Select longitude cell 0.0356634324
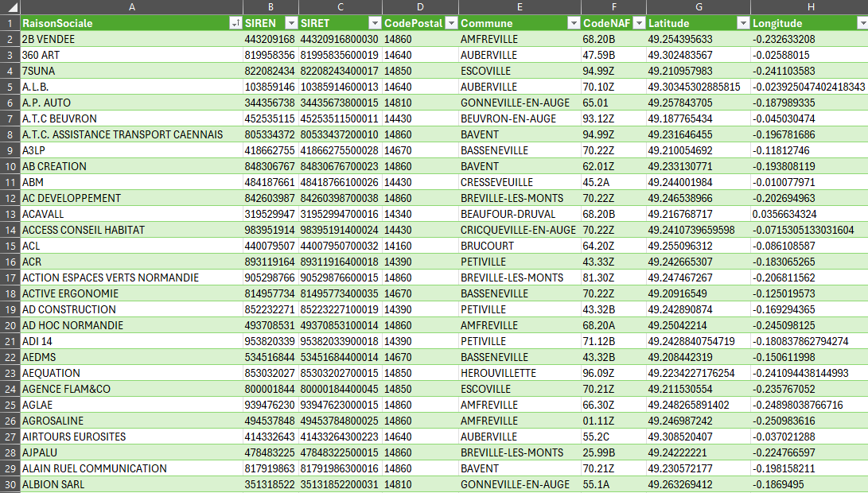The width and height of the screenshot is (868, 493). pos(810,214)
